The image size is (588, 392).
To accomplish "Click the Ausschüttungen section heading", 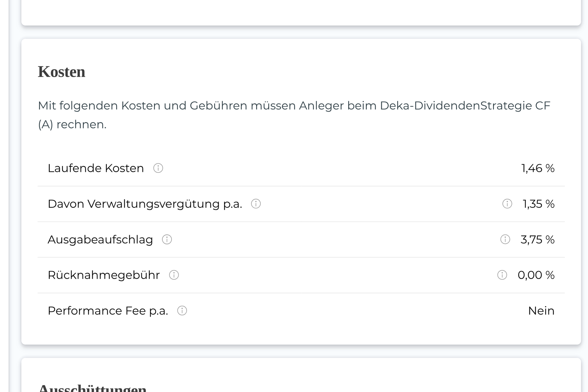I will click(92, 387).
